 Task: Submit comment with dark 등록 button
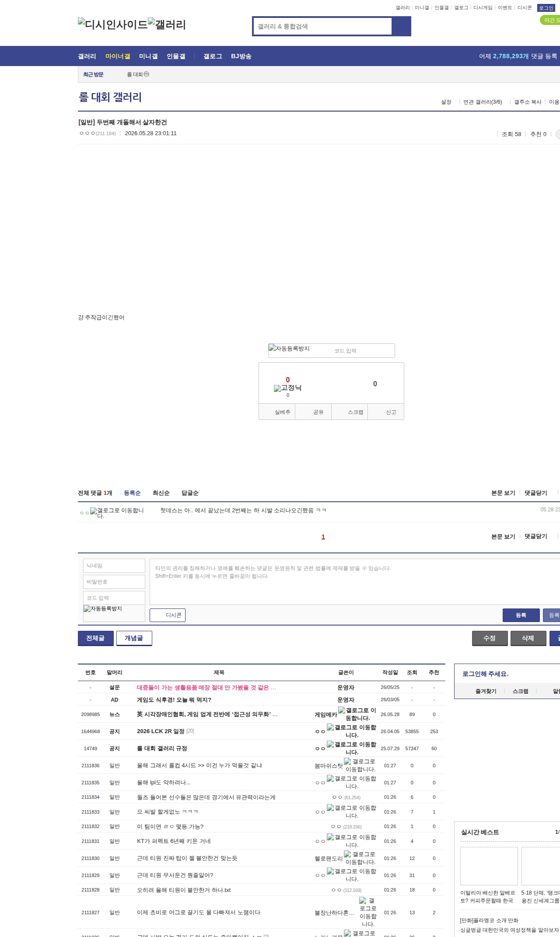coord(521,615)
